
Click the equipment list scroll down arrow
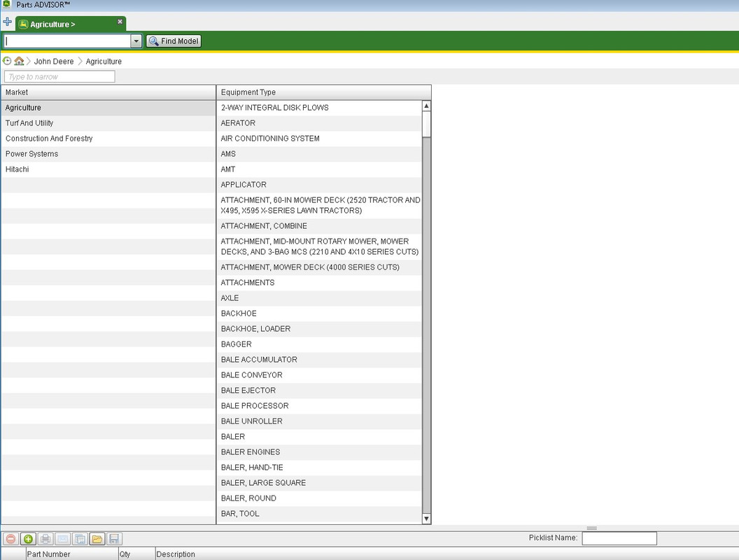426,519
